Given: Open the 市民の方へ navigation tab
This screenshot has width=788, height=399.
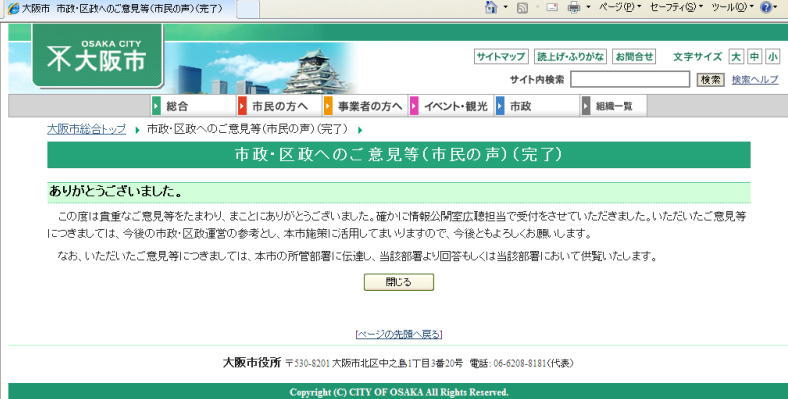Looking at the screenshot, I should (279, 106).
